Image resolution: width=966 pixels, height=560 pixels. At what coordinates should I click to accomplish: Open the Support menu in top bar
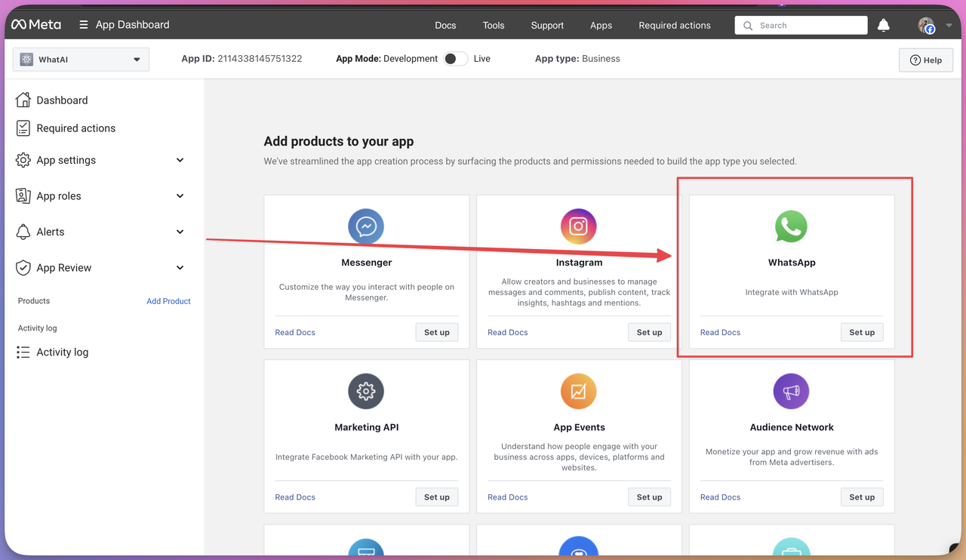pos(547,25)
